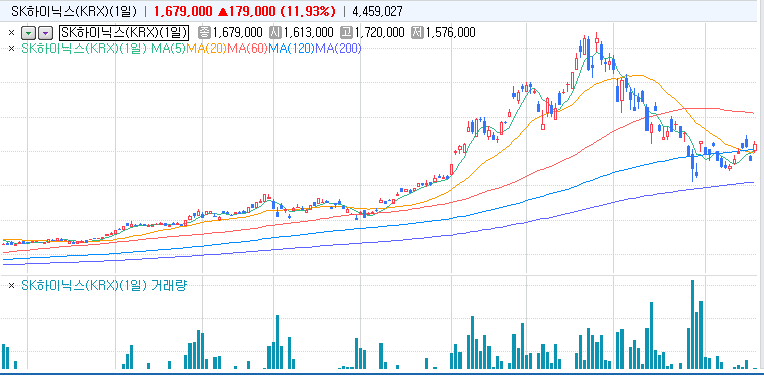The height and width of the screenshot is (376, 764).
Task: Click the SK하이닉스(KRX)(1일) 거래량 volume legend label
Action: [x=104, y=286]
